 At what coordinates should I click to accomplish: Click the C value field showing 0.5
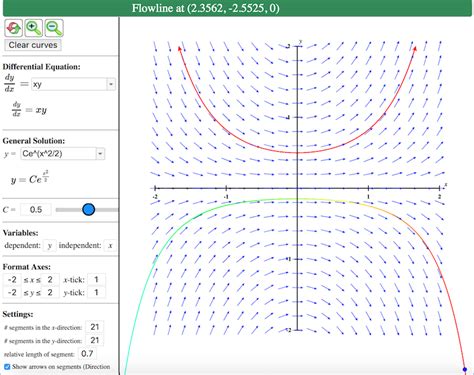[x=36, y=210]
